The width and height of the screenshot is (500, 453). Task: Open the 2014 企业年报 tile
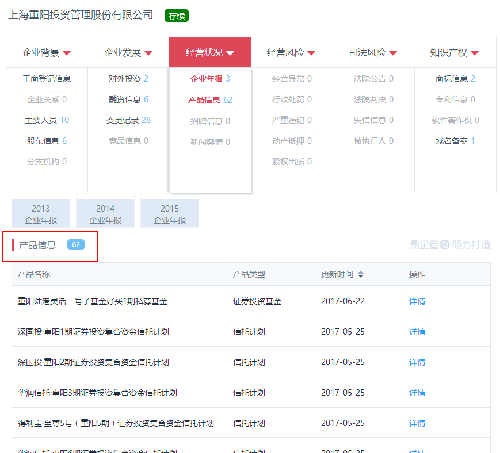pyautogui.click(x=105, y=213)
